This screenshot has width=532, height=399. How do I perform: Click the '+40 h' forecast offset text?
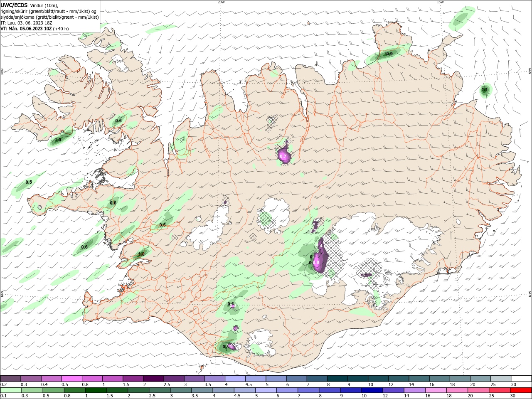[61, 29]
